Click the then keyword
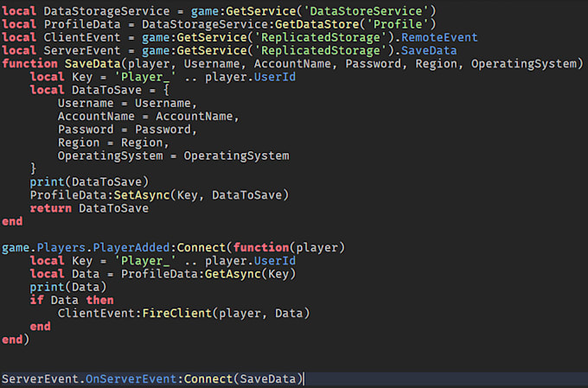This screenshot has width=588, height=388. click(x=99, y=300)
